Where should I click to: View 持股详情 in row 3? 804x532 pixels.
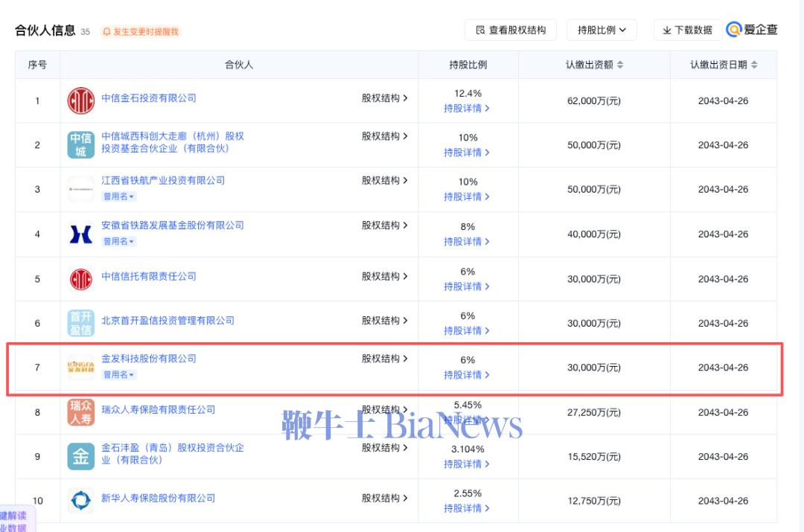tap(467, 197)
